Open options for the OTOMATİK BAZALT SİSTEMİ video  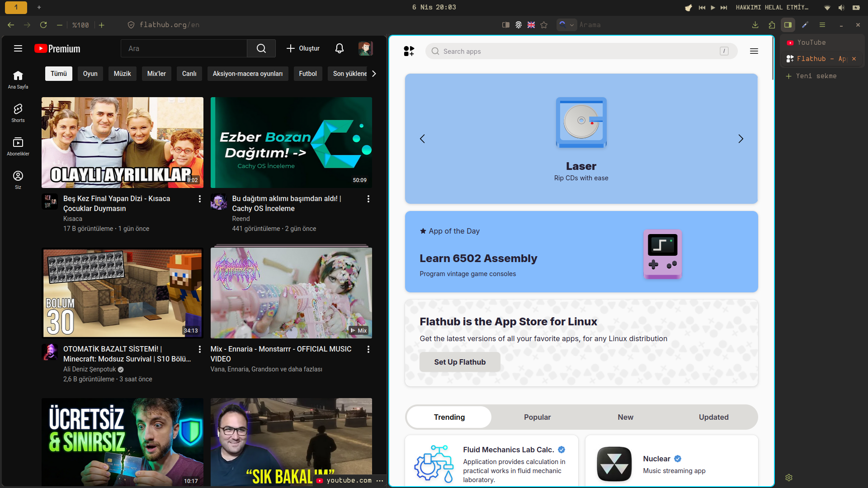point(200,349)
